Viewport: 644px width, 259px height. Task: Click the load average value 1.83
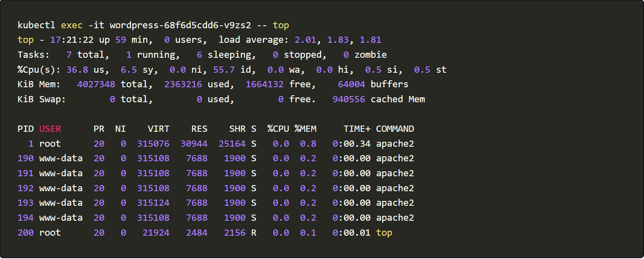pos(338,40)
